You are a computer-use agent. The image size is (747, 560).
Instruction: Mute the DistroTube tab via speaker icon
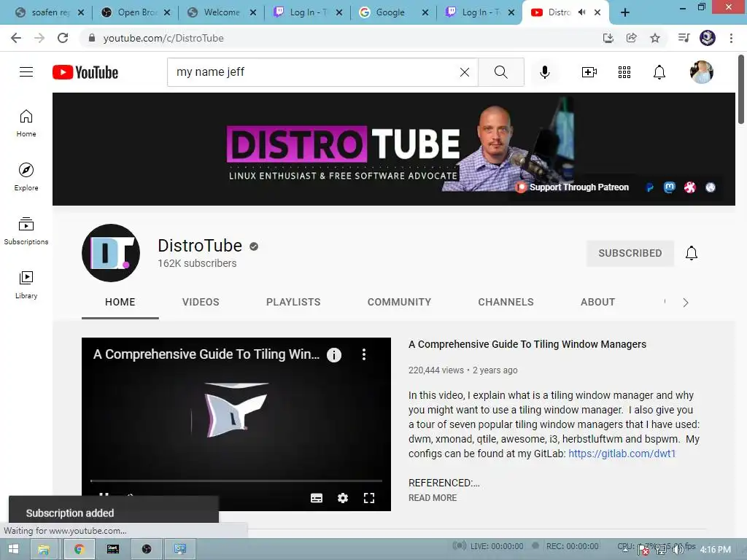click(581, 12)
